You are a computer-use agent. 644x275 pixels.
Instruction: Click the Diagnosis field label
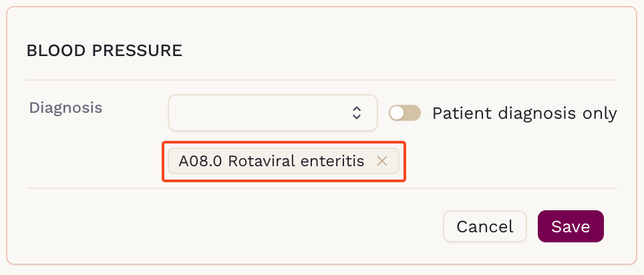coord(65,107)
